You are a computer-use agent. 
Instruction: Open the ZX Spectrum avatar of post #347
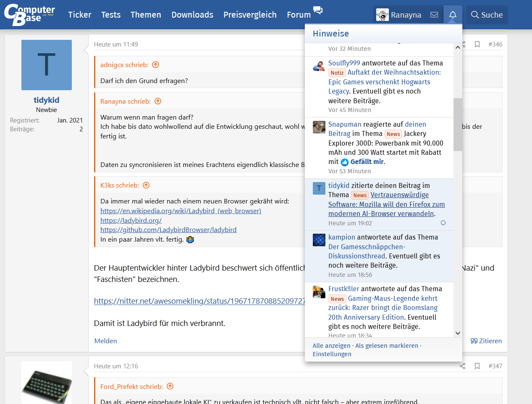point(47,383)
